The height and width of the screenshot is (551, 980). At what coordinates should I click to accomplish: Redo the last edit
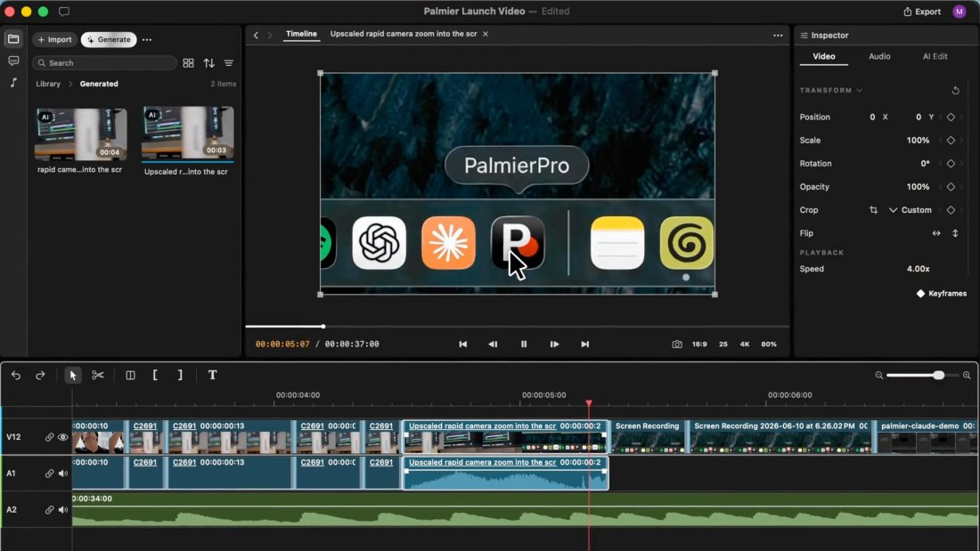[40, 375]
